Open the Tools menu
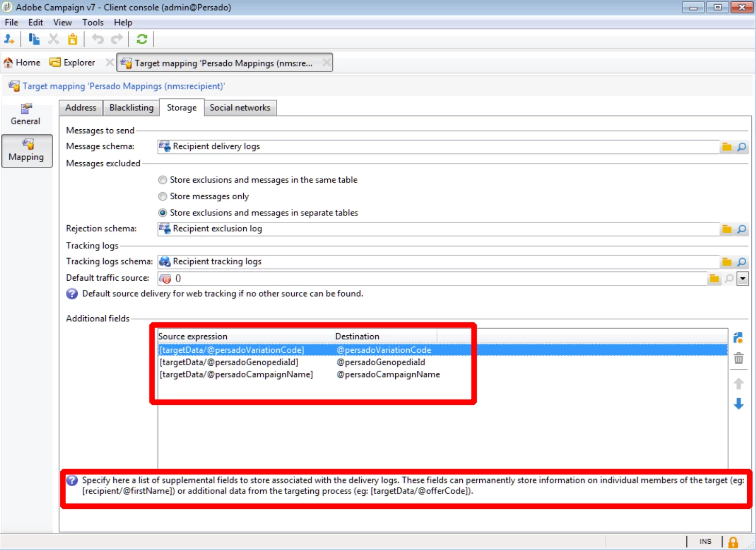Viewport: 756px width, 550px height. click(x=93, y=23)
